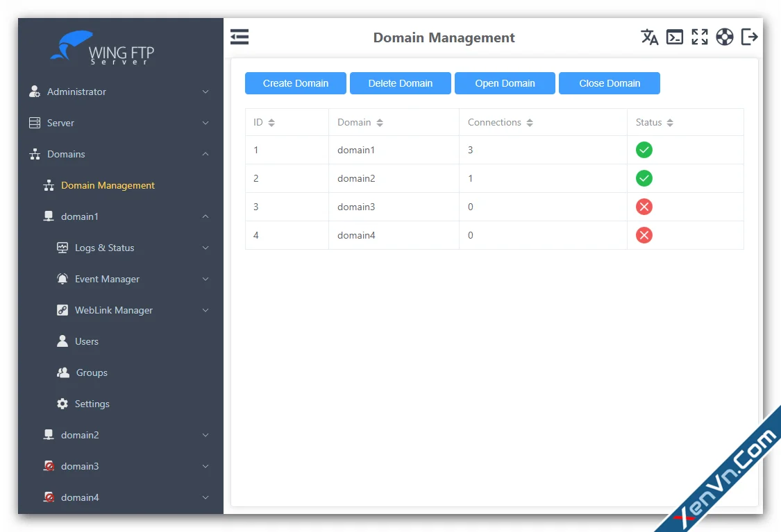Enter fullscreen mode via the expand icon
This screenshot has height=532, width=781.
click(x=699, y=37)
